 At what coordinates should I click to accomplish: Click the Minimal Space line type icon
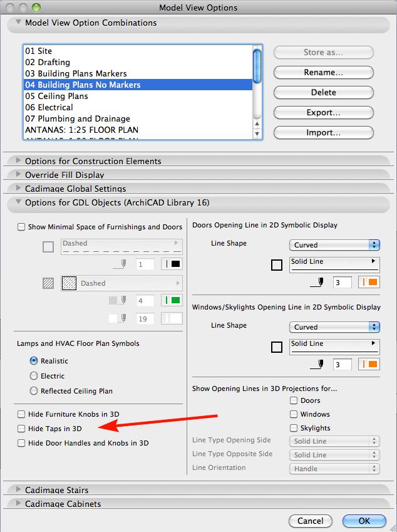click(48, 247)
